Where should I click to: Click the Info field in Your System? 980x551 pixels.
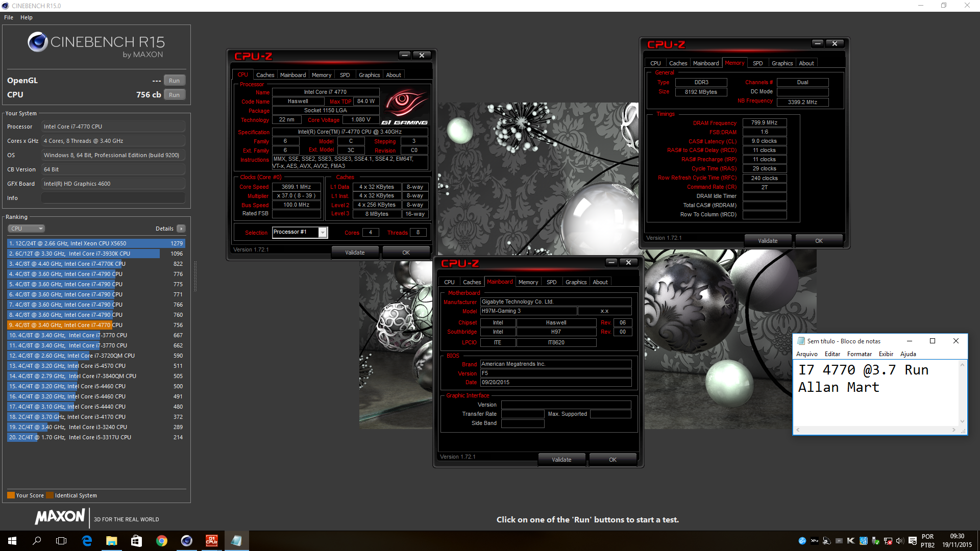click(113, 198)
